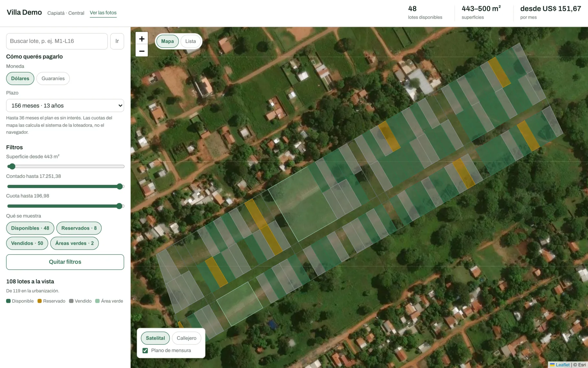Toggle Áreas verdes · 2 filter

74,243
